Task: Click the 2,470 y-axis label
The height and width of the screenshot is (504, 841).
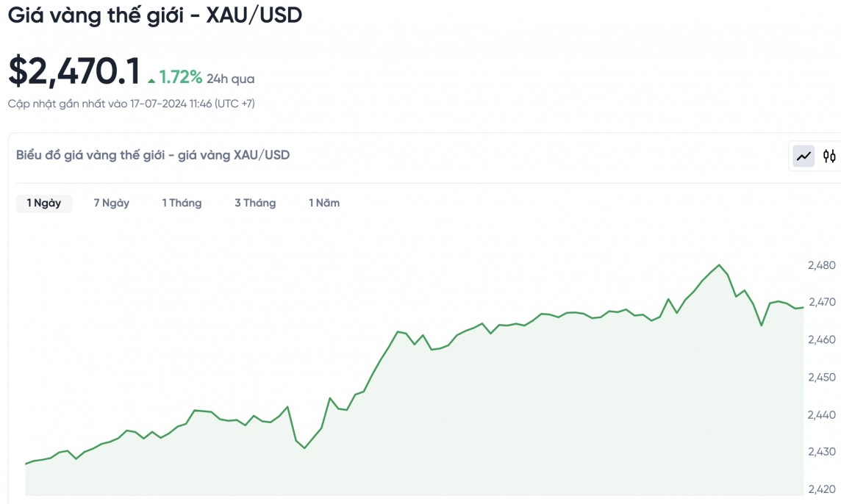Action: point(821,302)
